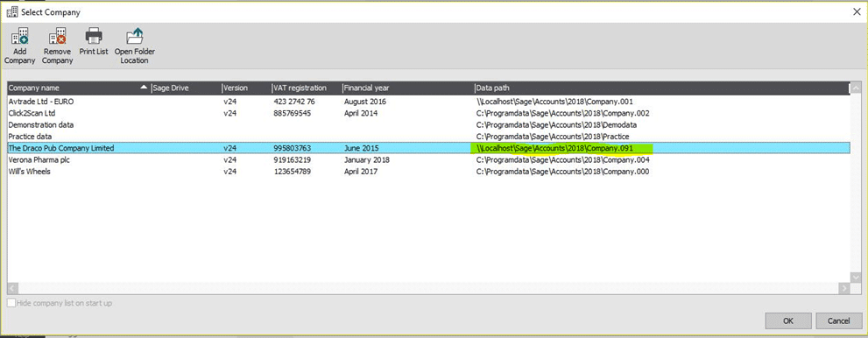The width and height of the screenshot is (868, 338).
Task: Click the Open Folder Location icon
Action: click(x=134, y=37)
